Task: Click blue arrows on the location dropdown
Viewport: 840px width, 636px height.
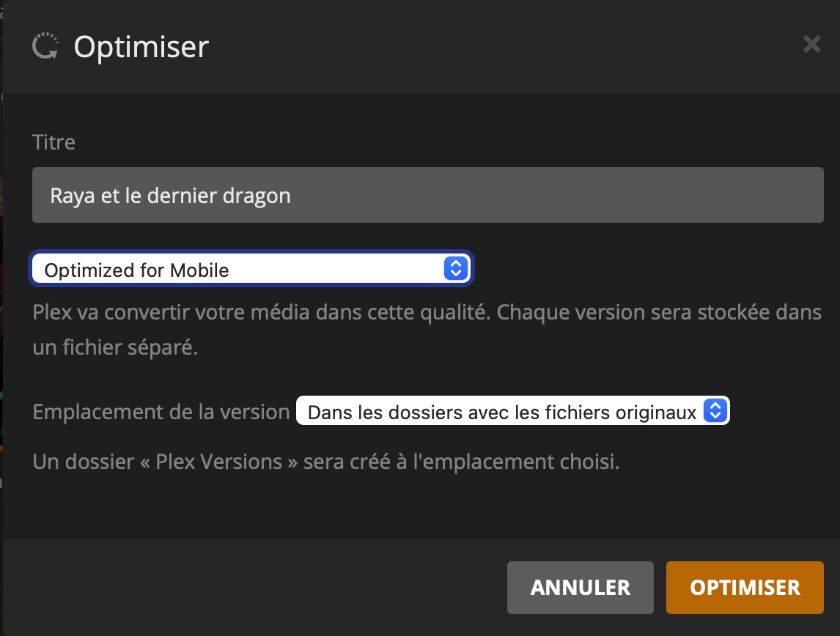Action: (714, 411)
